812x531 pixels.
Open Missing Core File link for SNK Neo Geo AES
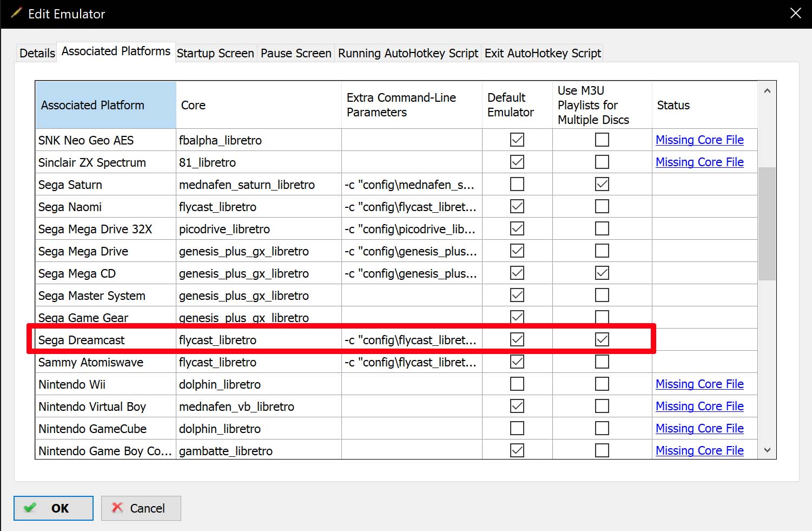(x=699, y=140)
